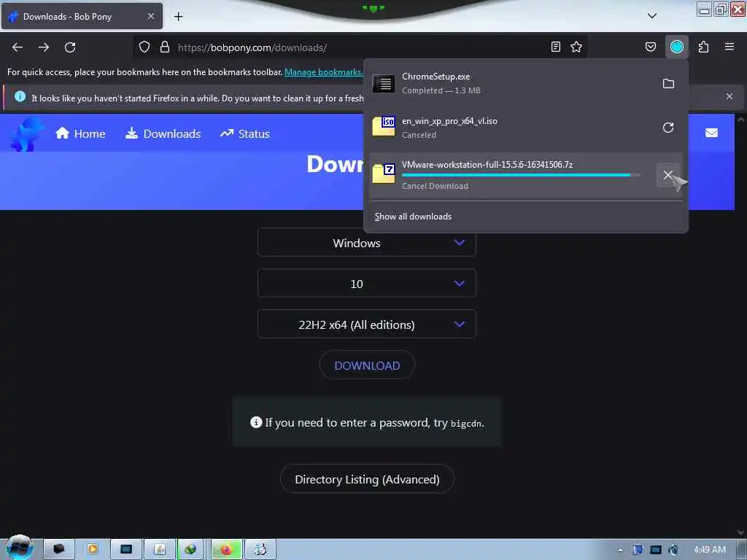Open the site security padlock info
The height and width of the screenshot is (560, 747).
[x=165, y=47]
